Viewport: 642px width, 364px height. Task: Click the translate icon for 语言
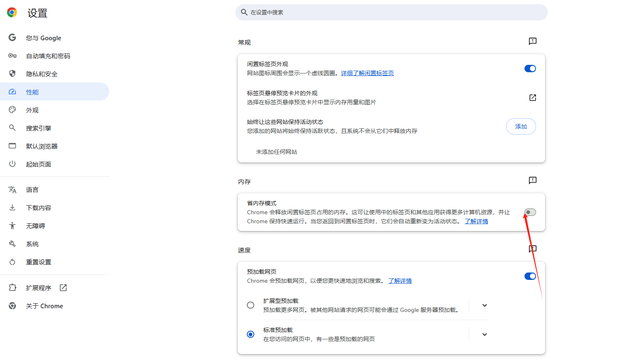(x=12, y=190)
